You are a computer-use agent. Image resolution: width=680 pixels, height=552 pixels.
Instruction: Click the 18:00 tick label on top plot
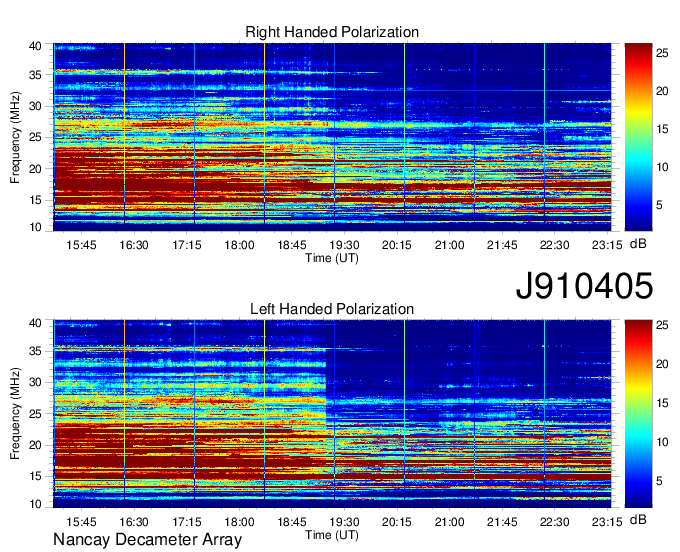pyautogui.click(x=239, y=245)
